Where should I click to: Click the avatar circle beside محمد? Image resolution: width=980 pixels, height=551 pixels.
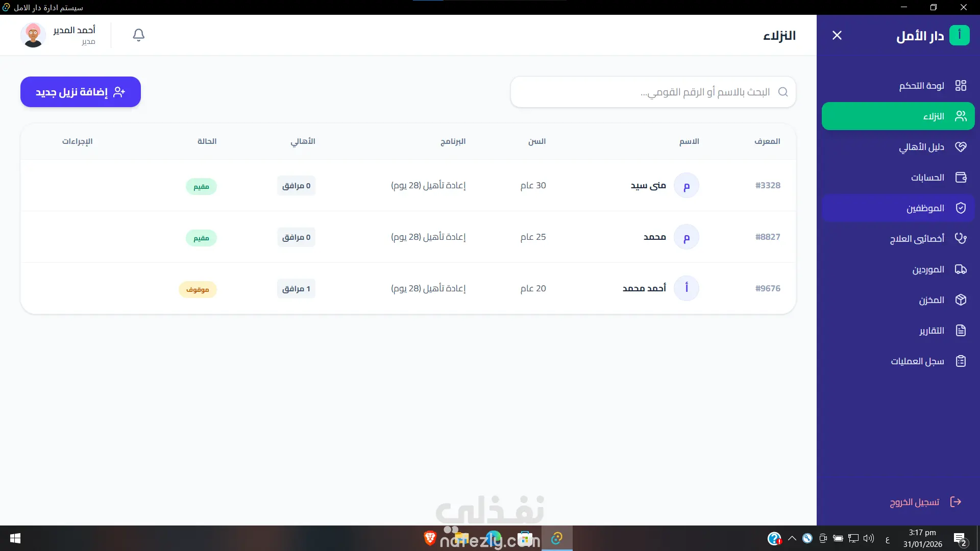point(687,237)
